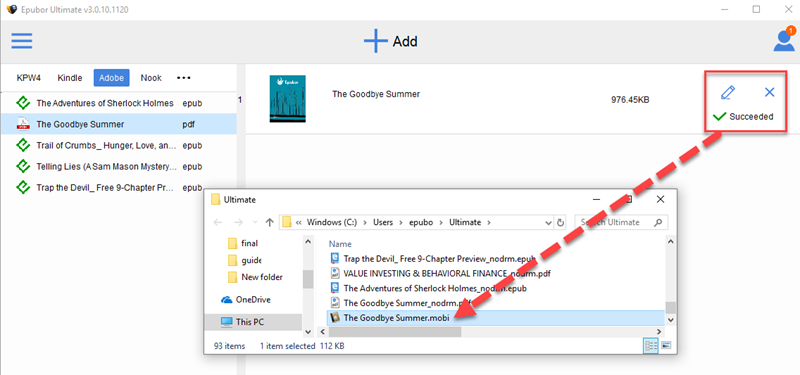Open the user account icon with notification
This screenshot has width=800, height=375.
(x=784, y=40)
